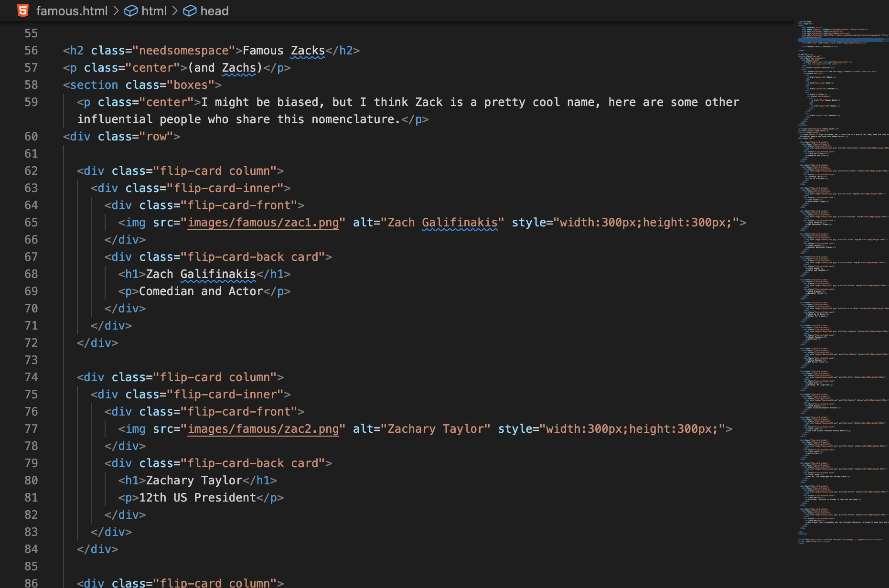Select line 74 via its line number
889x588 pixels.
(x=31, y=377)
